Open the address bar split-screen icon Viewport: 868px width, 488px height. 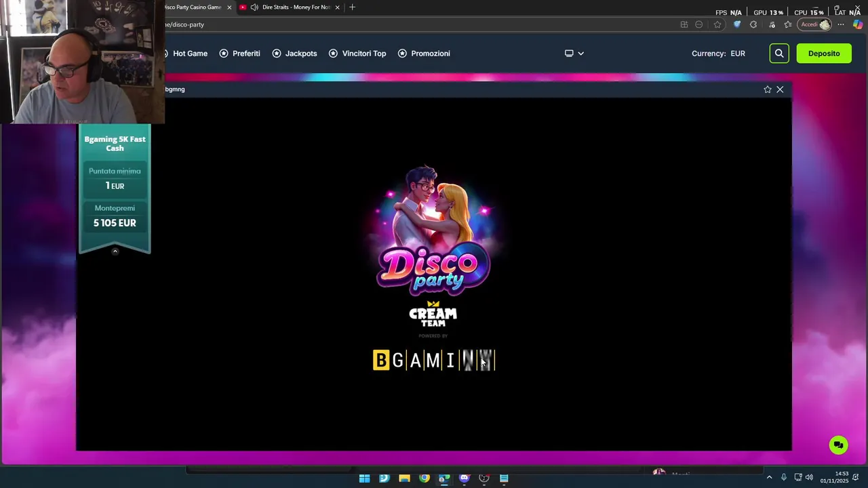684,24
